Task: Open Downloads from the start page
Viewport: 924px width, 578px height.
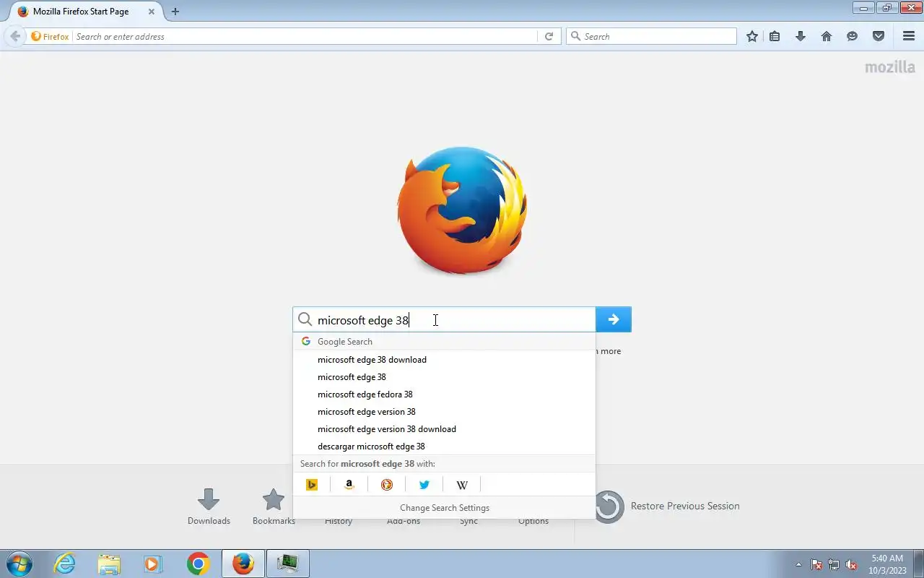Action: [209, 506]
